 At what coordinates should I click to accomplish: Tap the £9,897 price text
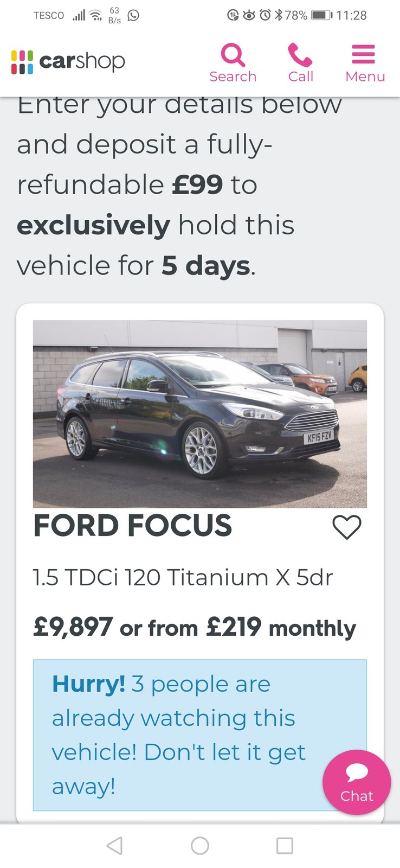(73, 628)
